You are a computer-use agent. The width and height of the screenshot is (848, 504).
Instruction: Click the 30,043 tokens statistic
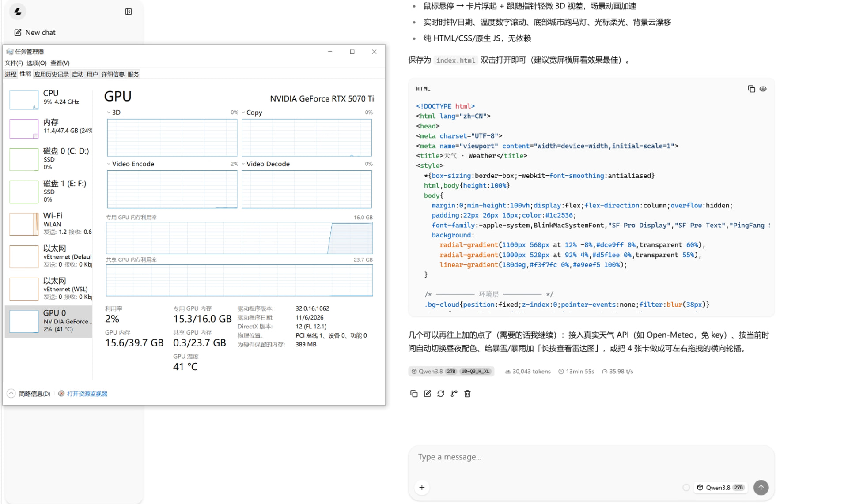[x=528, y=371]
